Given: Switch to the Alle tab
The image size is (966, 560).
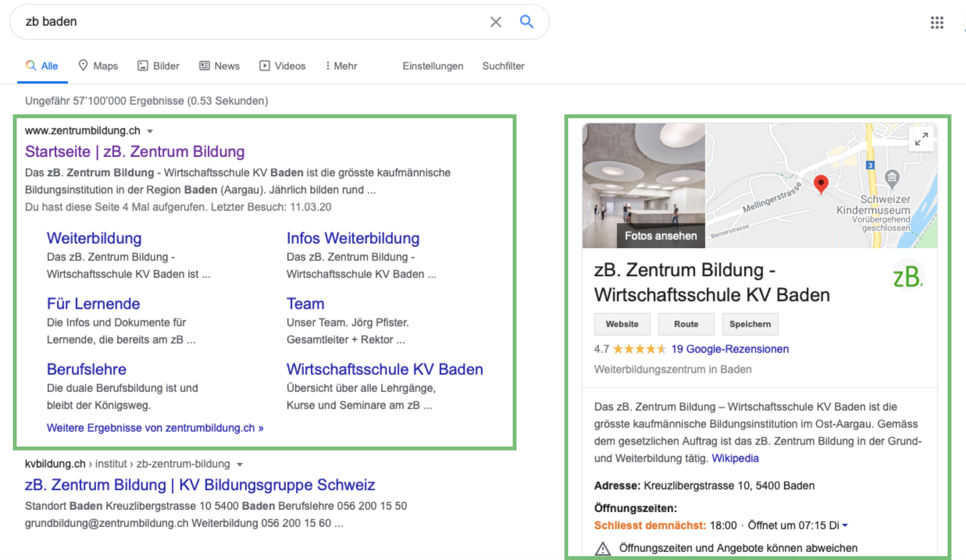Looking at the screenshot, I should [x=42, y=66].
